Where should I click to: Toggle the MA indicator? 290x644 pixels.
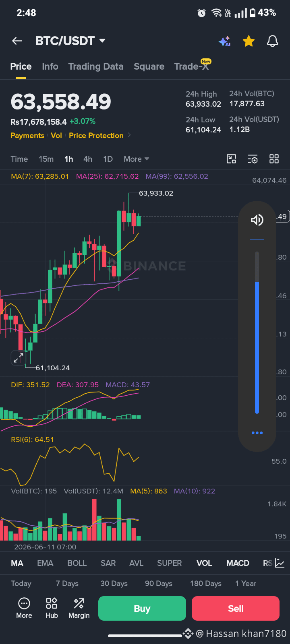coord(17,563)
